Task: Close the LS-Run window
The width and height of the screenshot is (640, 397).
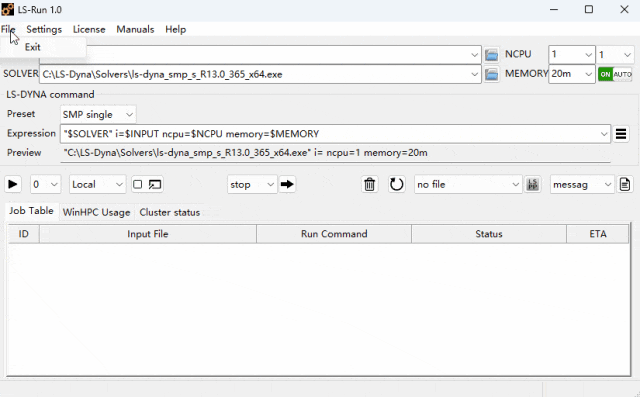Action: pos(624,9)
